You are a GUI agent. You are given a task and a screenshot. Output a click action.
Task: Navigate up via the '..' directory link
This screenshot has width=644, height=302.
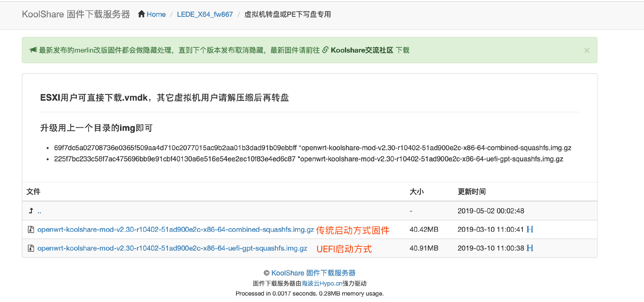[39, 211]
